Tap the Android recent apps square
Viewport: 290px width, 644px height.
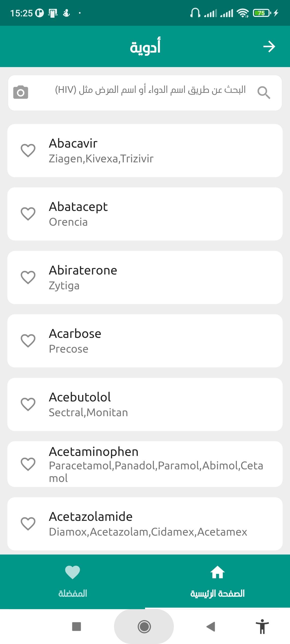[77, 627]
